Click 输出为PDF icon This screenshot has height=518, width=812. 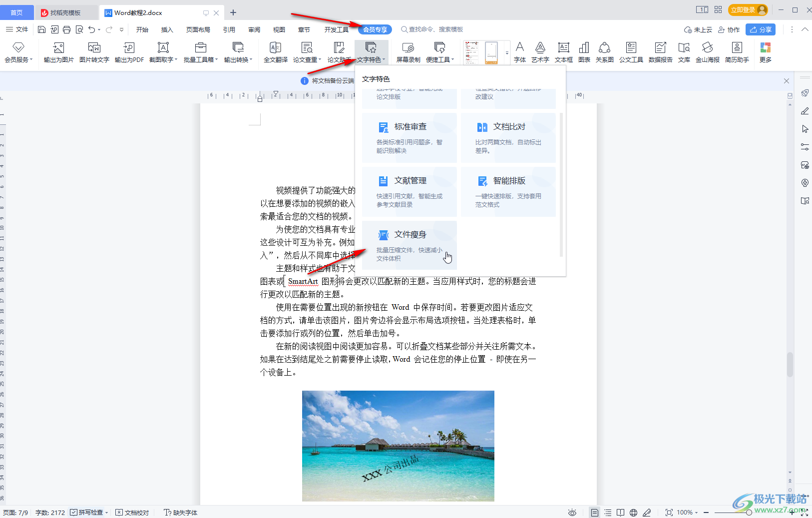(129, 52)
